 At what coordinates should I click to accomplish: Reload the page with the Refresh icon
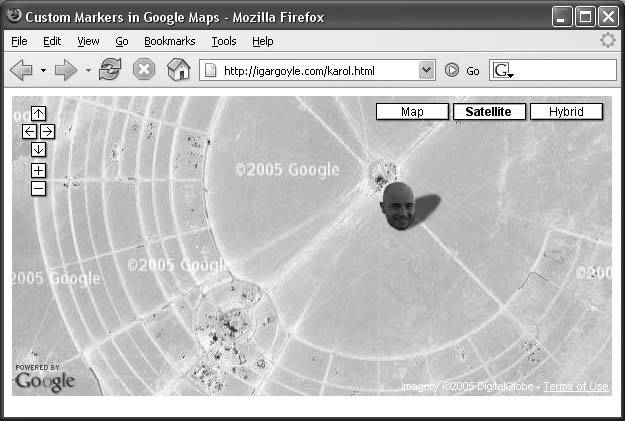[110, 70]
